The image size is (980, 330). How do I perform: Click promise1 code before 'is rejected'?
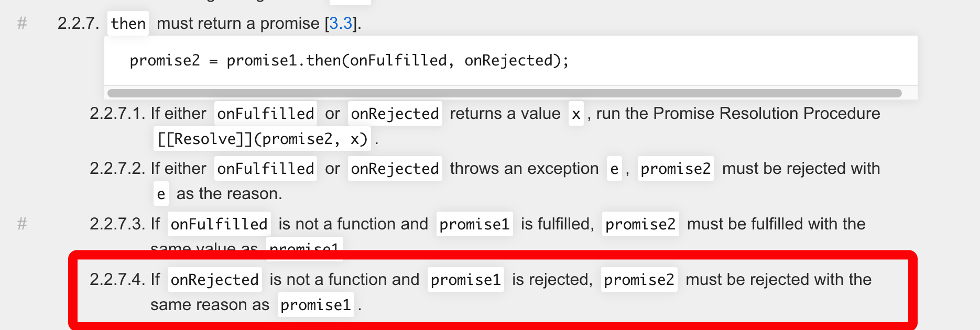[465, 280]
